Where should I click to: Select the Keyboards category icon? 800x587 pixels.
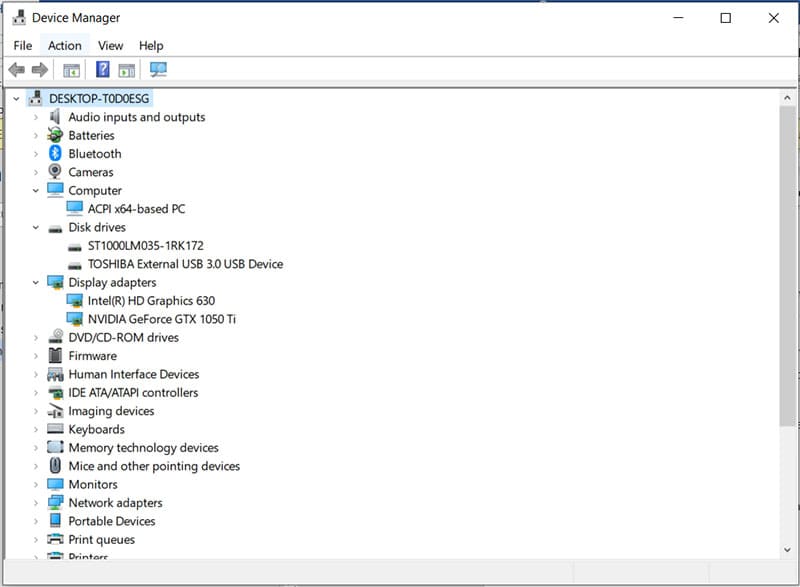[55, 429]
